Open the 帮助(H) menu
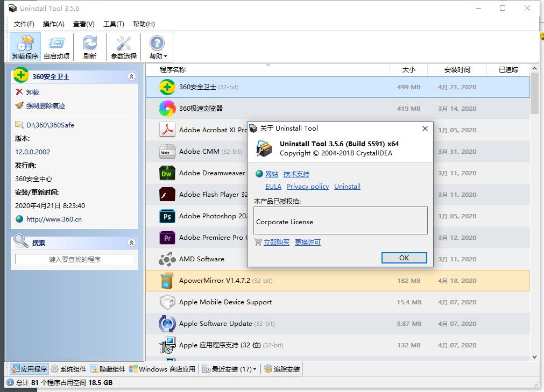 [144, 24]
